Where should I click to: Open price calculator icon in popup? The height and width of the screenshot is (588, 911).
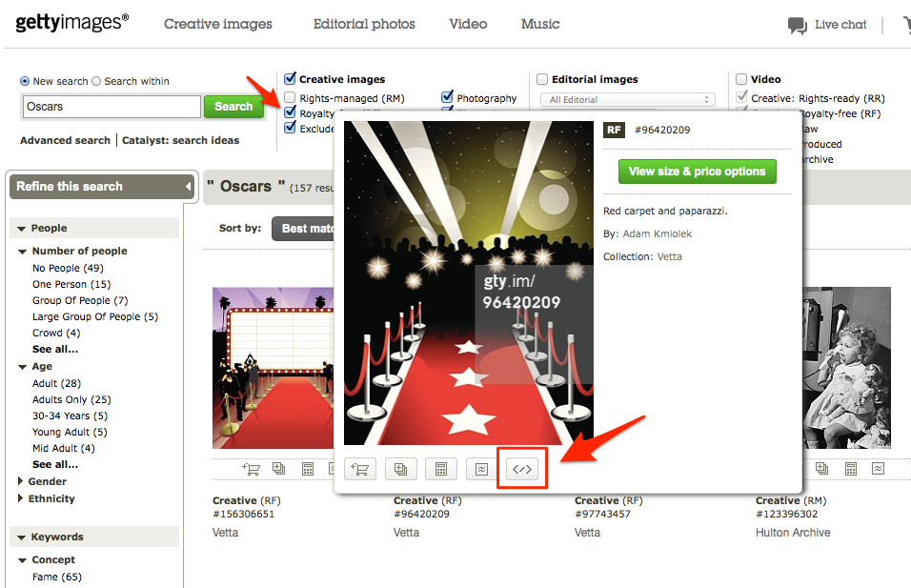pos(440,469)
